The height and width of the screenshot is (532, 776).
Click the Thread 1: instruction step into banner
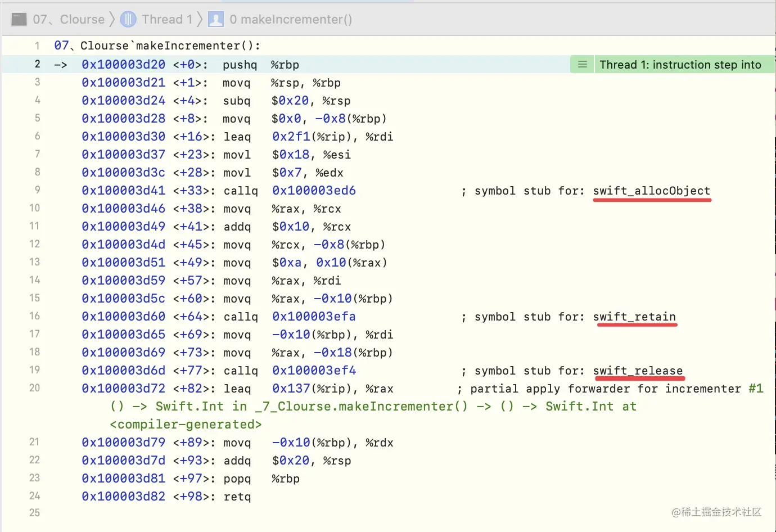680,65
